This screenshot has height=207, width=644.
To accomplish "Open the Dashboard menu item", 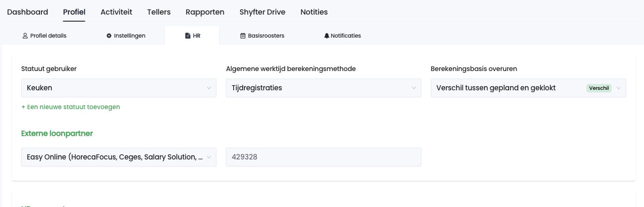I will 27,12.
